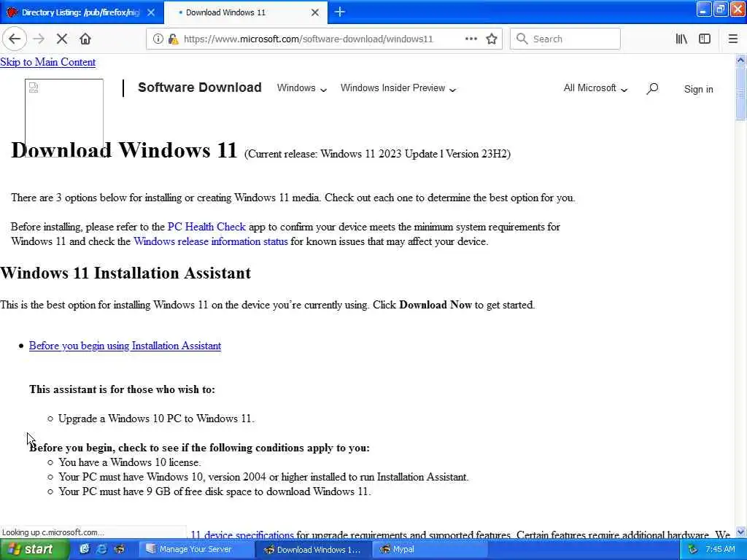747x560 pixels.
Task: Click the page scrollbar up arrow
Action: (x=740, y=60)
